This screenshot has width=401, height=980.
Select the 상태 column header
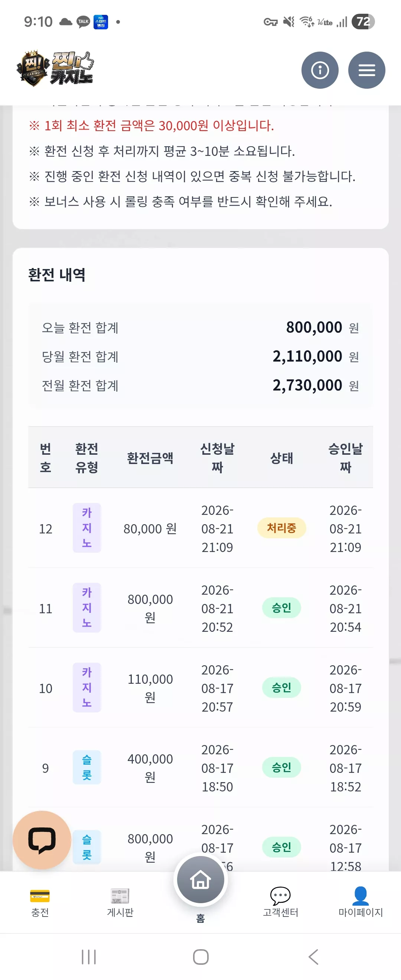click(281, 458)
